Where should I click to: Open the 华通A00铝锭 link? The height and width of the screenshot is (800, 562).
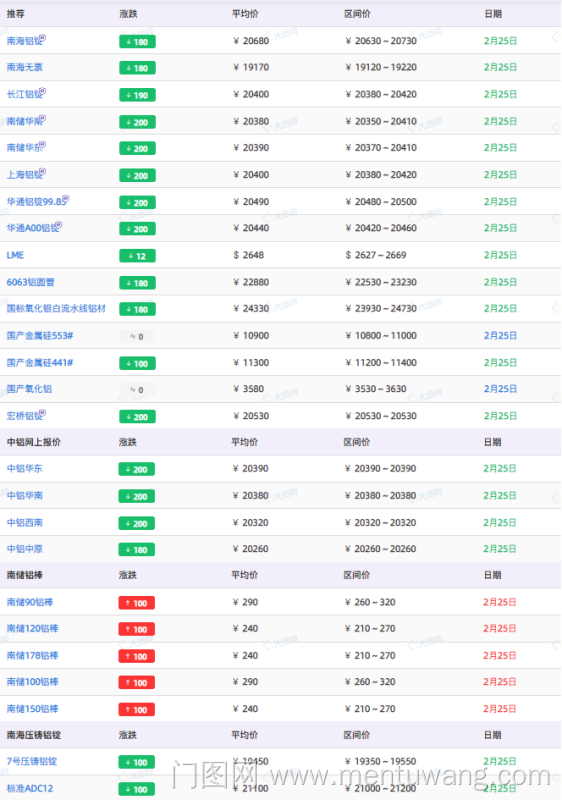click(32, 228)
